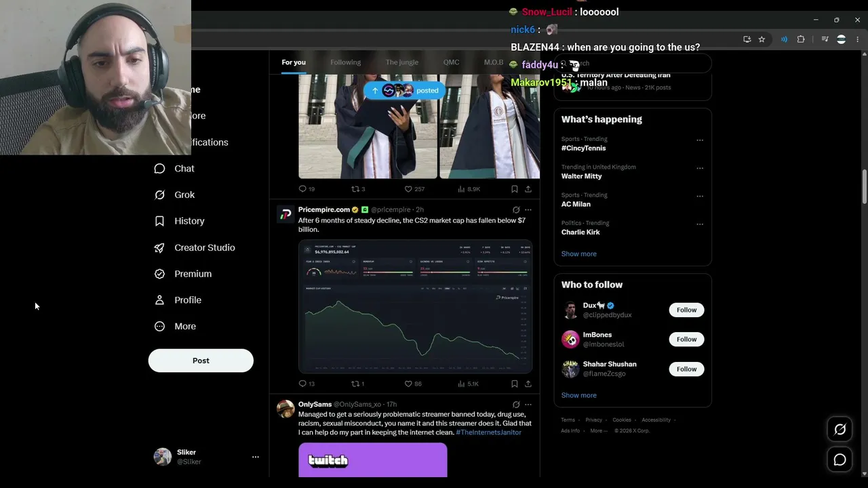Show more under What's happening

(x=579, y=253)
